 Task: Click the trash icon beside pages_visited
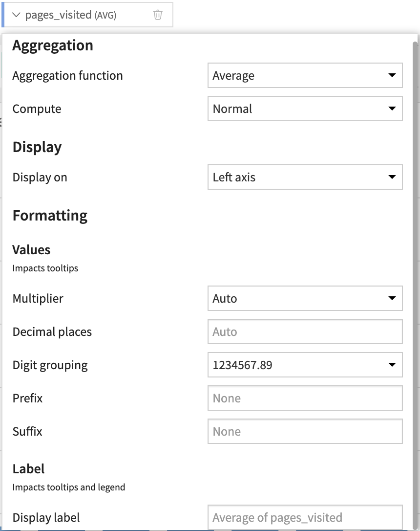click(x=158, y=15)
